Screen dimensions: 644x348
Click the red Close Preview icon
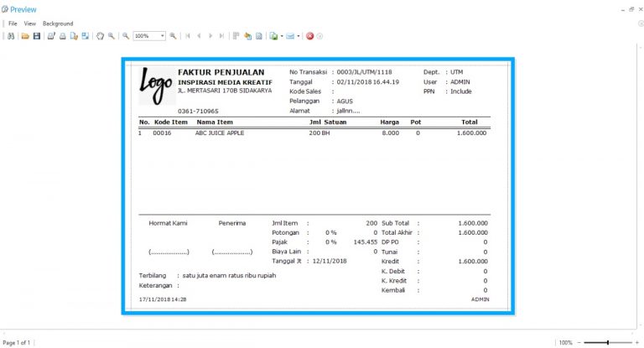coord(310,36)
